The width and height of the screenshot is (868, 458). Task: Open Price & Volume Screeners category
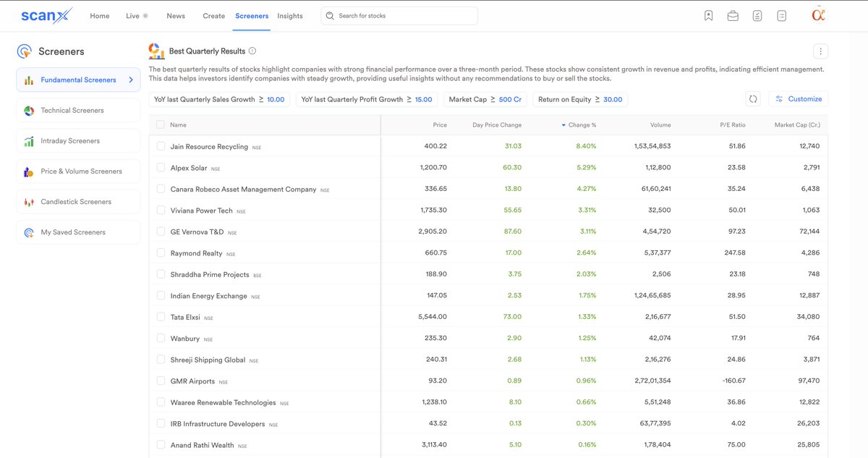(78, 171)
